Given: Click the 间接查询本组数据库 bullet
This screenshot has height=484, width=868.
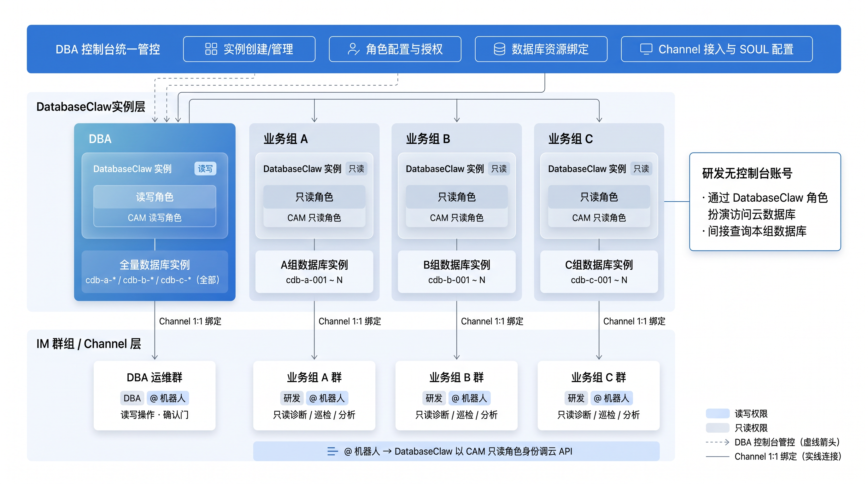Looking at the screenshot, I should (x=755, y=231).
